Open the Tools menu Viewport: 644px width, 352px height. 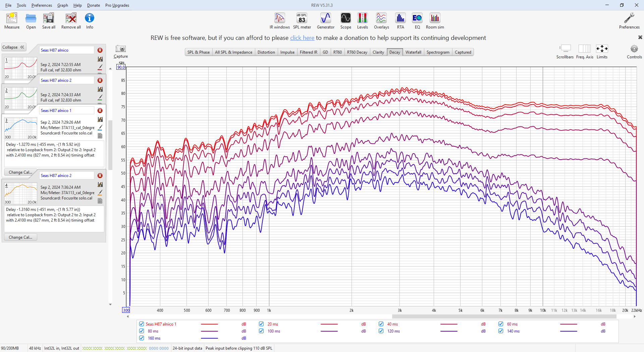point(21,5)
